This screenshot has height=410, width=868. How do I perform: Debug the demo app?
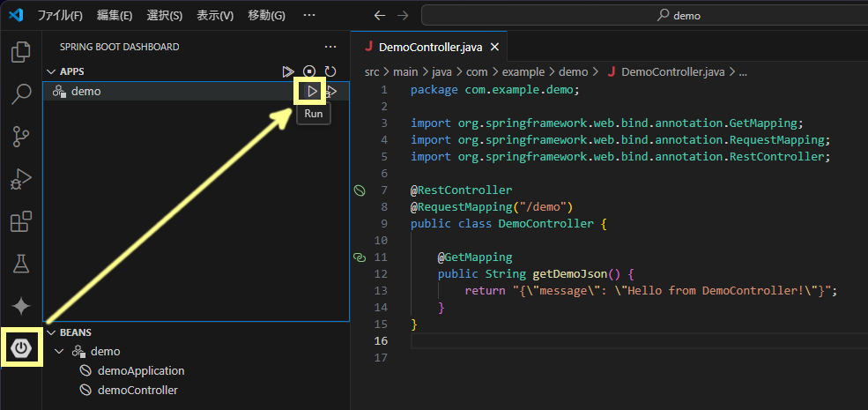pyautogui.click(x=331, y=92)
